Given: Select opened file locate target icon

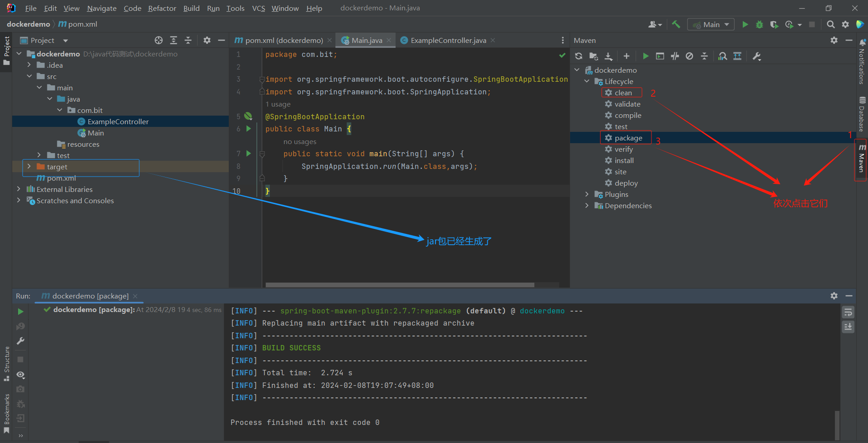Looking at the screenshot, I should pos(159,40).
